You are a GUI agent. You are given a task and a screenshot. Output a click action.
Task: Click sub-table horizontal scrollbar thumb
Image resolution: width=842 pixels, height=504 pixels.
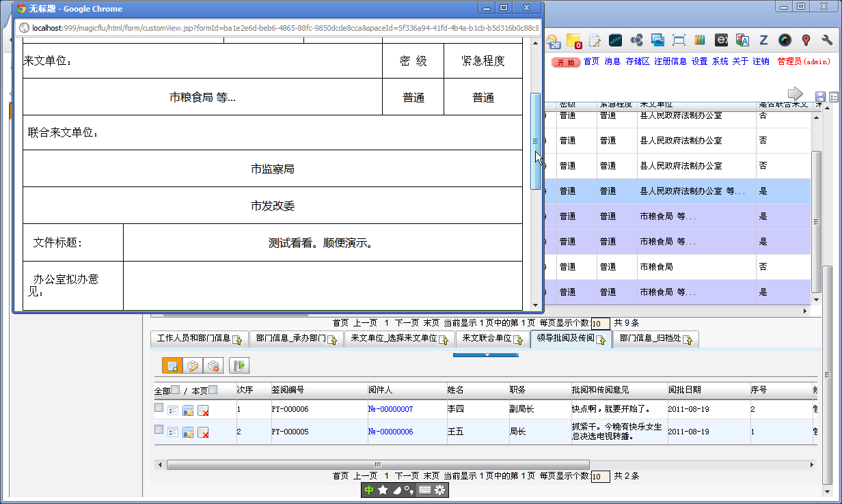pos(377,464)
